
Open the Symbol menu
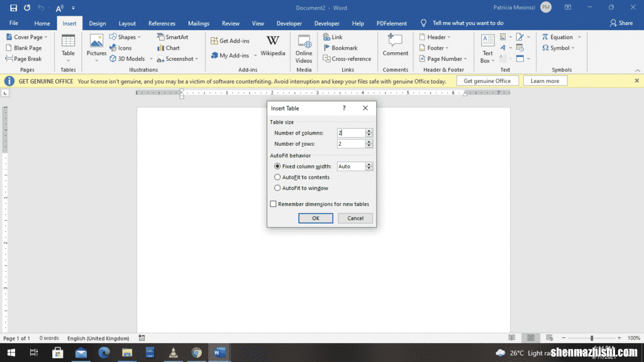[558, 48]
